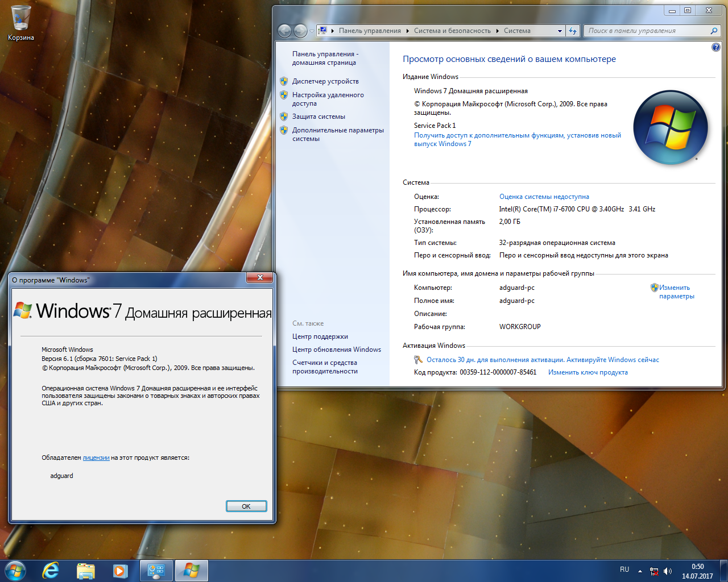Click the Версия 6.1 build line

coord(100,359)
